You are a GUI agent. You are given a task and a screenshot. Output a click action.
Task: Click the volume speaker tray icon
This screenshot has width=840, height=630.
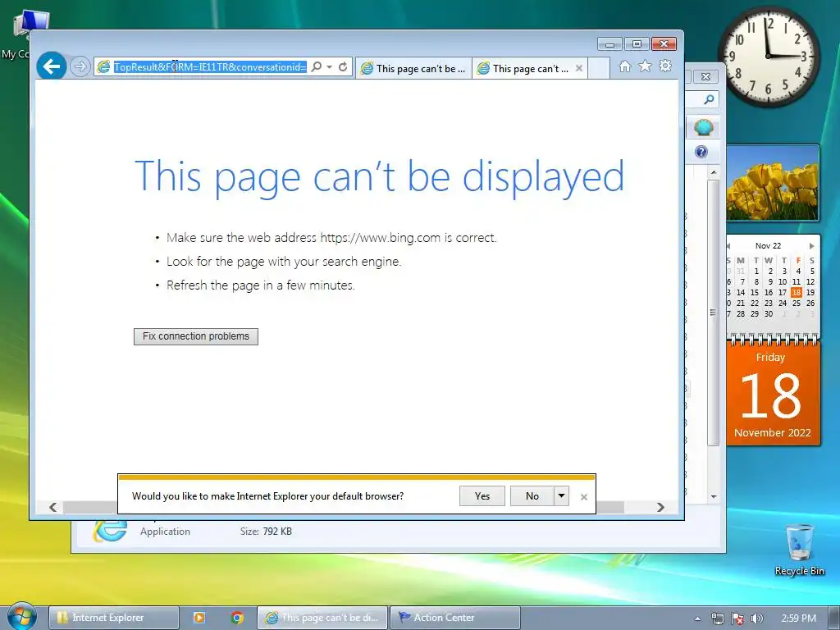tap(756, 619)
